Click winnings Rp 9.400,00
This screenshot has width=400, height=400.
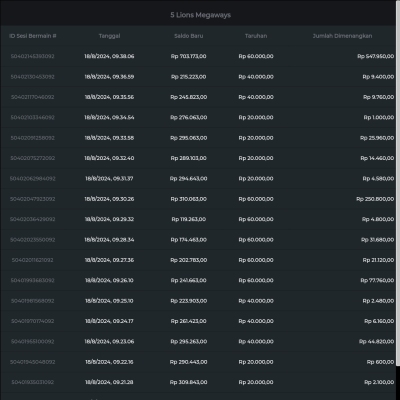point(378,77)
